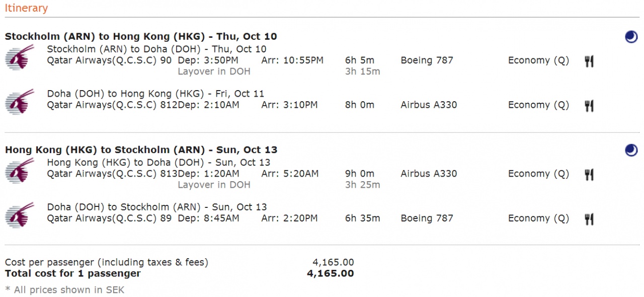Click Qatar Airways logo beside Doha to Stockholm
The image size is (644, 297).
click(20, 215)
